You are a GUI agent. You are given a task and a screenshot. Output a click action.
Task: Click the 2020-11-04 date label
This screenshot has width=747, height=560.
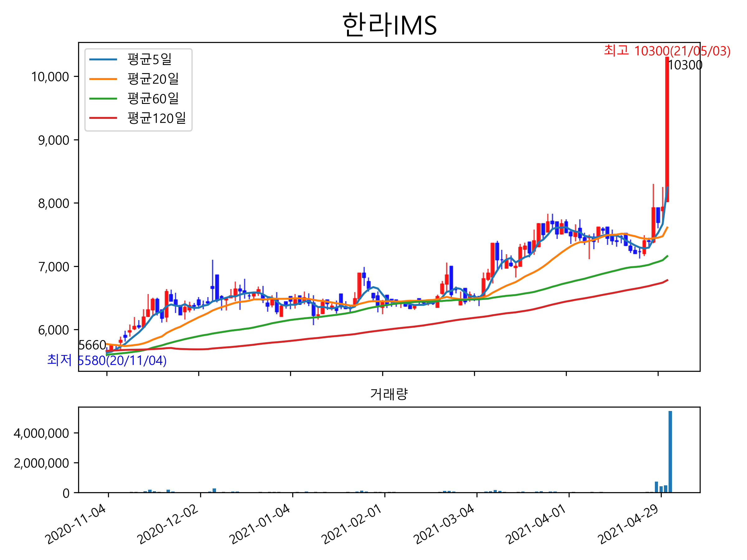click(76, 525)
